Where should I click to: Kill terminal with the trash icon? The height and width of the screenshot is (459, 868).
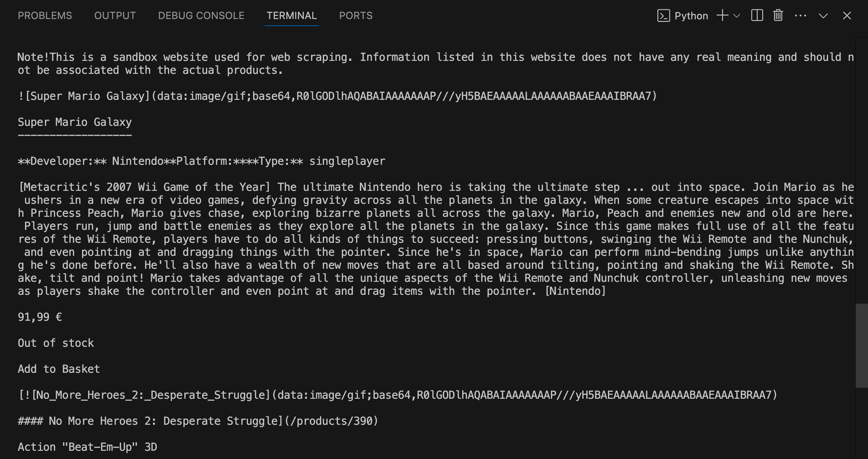(x=778, y=16)
